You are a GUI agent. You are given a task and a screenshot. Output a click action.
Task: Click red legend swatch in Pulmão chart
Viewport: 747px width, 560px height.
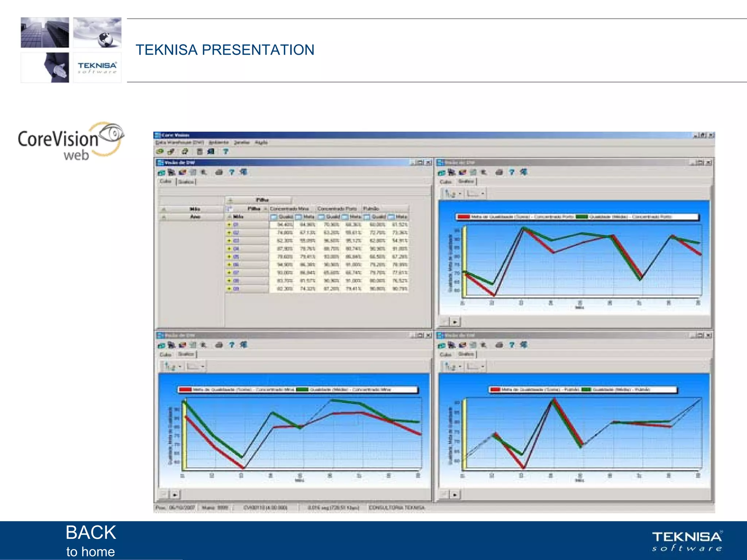495,390
